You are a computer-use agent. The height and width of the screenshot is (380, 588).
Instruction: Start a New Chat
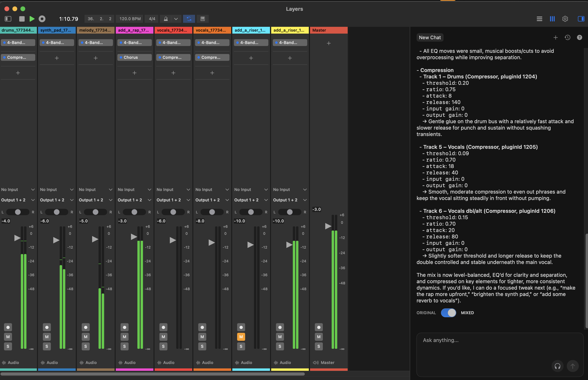[430, 37]
